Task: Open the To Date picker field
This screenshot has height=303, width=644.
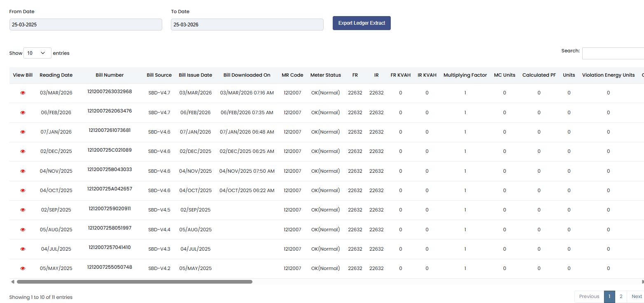Action: 247,25
